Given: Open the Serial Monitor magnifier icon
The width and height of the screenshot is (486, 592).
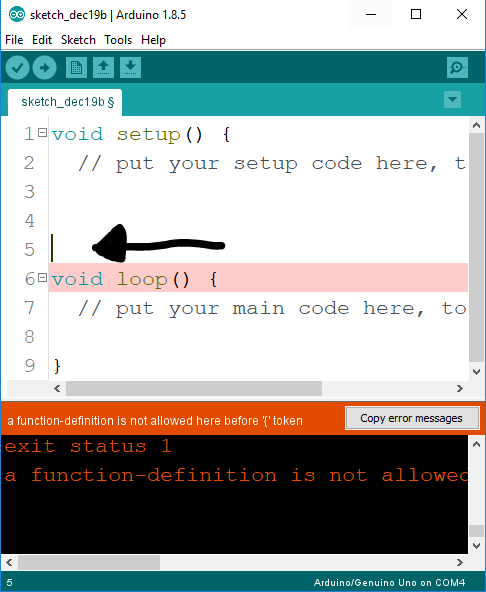Looking at the screenshot, I should pos(457,68).
